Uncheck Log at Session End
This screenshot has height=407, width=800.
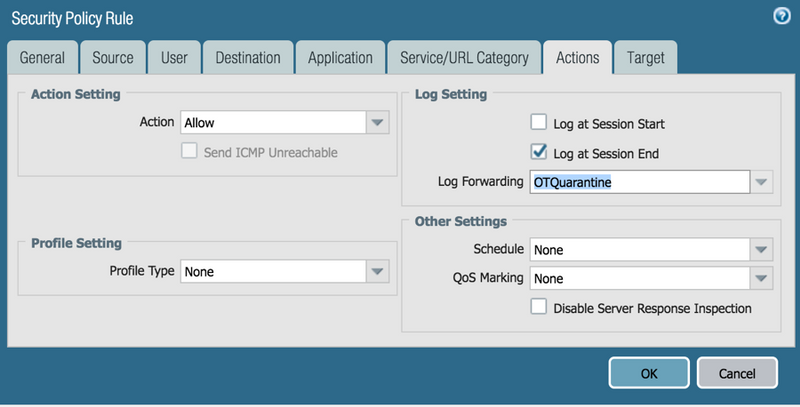(539, 153)
